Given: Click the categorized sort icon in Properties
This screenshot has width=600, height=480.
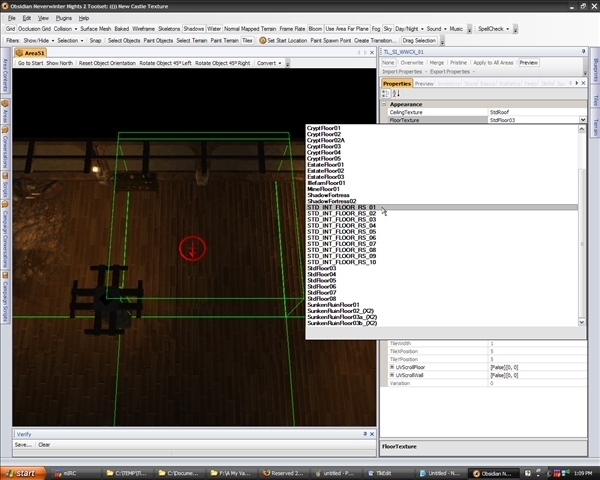Looking at the screenshot, I should 386,94.
